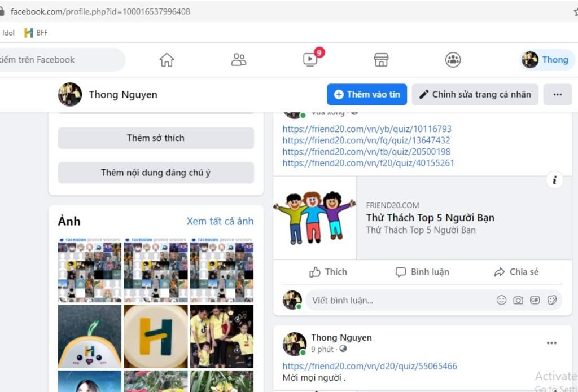578x392 pixels.
Task: Click the info icon on link preview
Action: [554, 180]
